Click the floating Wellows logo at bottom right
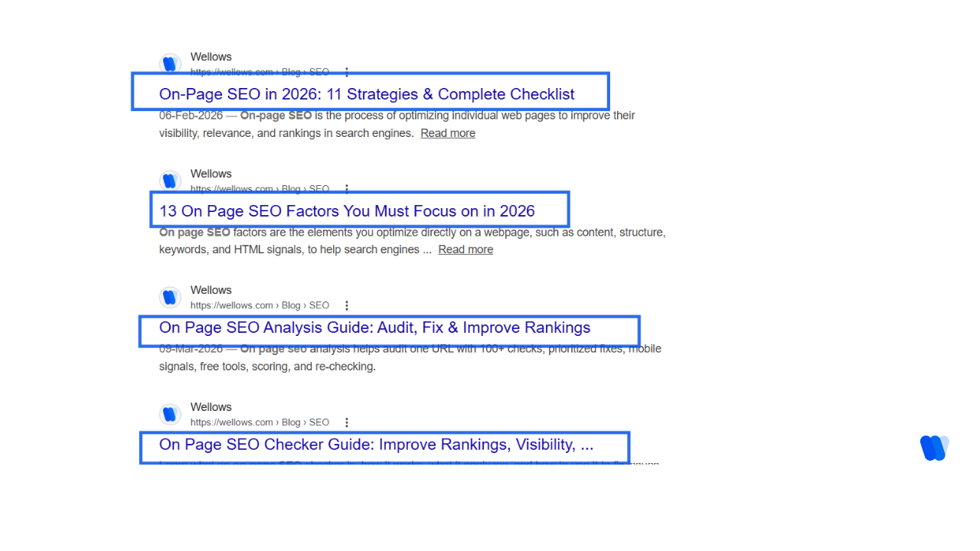This screenshot has width=980, height=551. [934, 448]
